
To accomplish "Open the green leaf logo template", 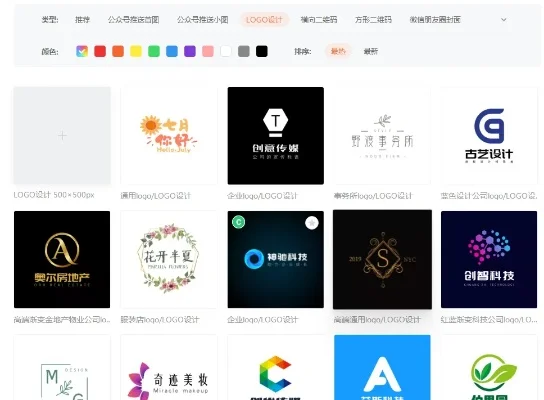I will 489,367.
